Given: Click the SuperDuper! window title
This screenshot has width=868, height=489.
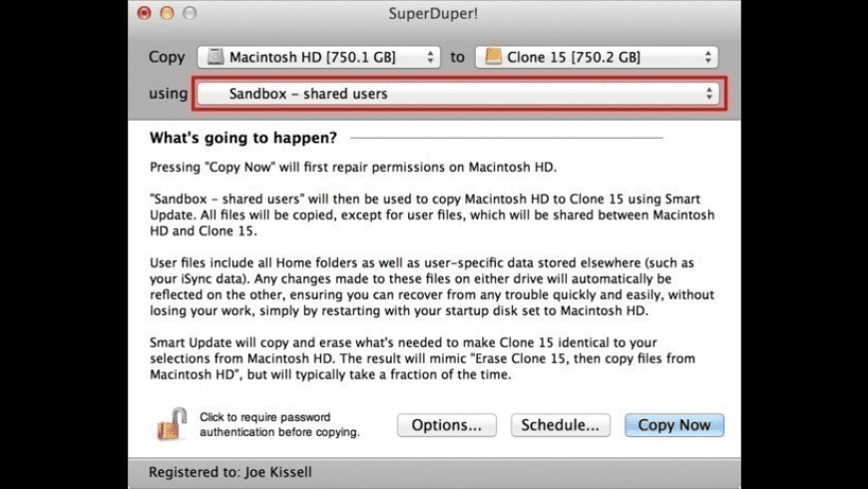Looking at the screenshot, I should pyautogui.click(x=435, y=14).
